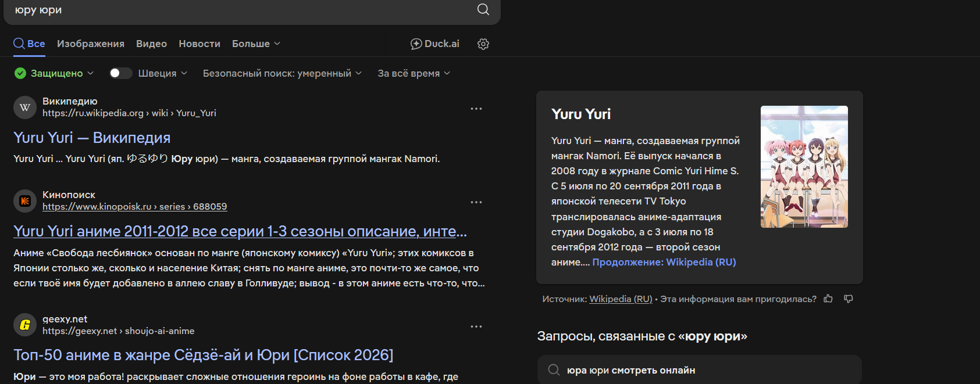Screen dimensions: 980x384
Task: Give thumbs up to info panel
Action: 828,299
